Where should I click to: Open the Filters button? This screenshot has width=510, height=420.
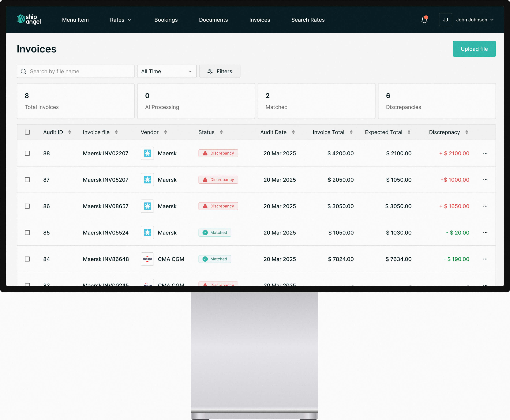pyautogui.click(x=220, y=71)
